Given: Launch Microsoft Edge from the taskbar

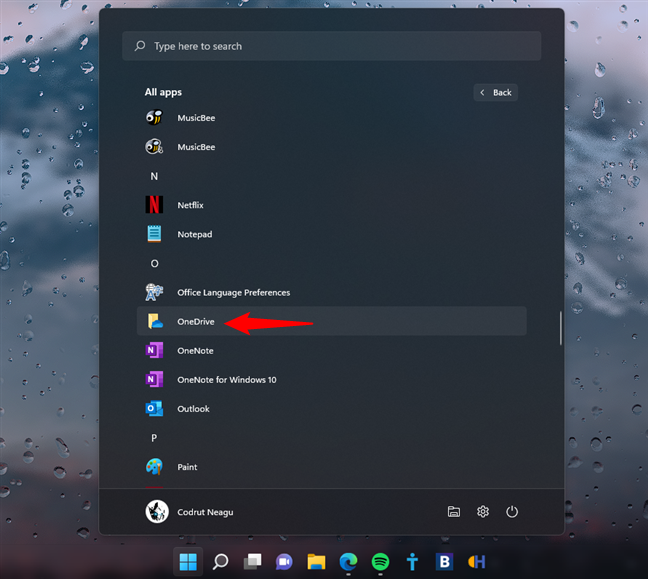Looking at the screenshot, I should pos(348,562).
